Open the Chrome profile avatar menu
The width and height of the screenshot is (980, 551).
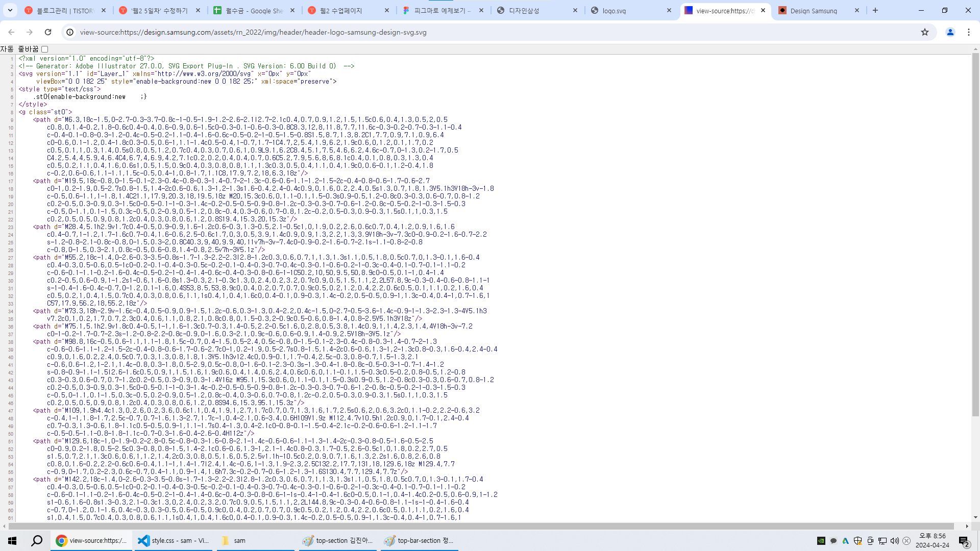tap(950, 32)
